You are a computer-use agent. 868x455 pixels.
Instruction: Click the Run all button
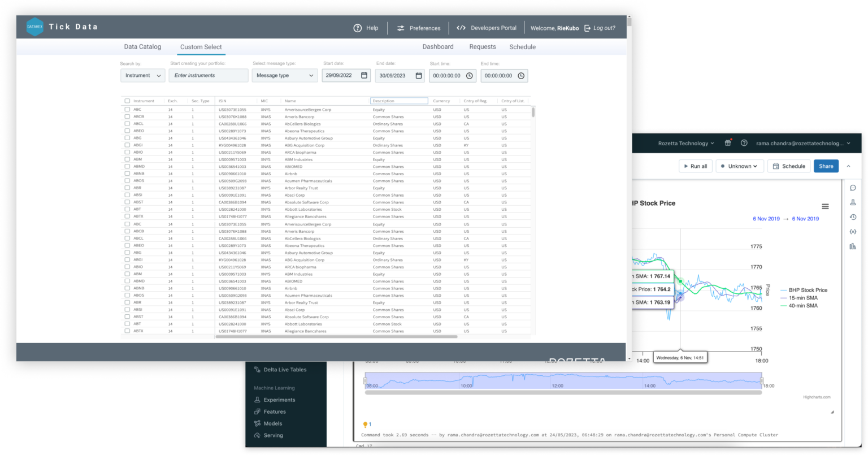pos(696,166)
